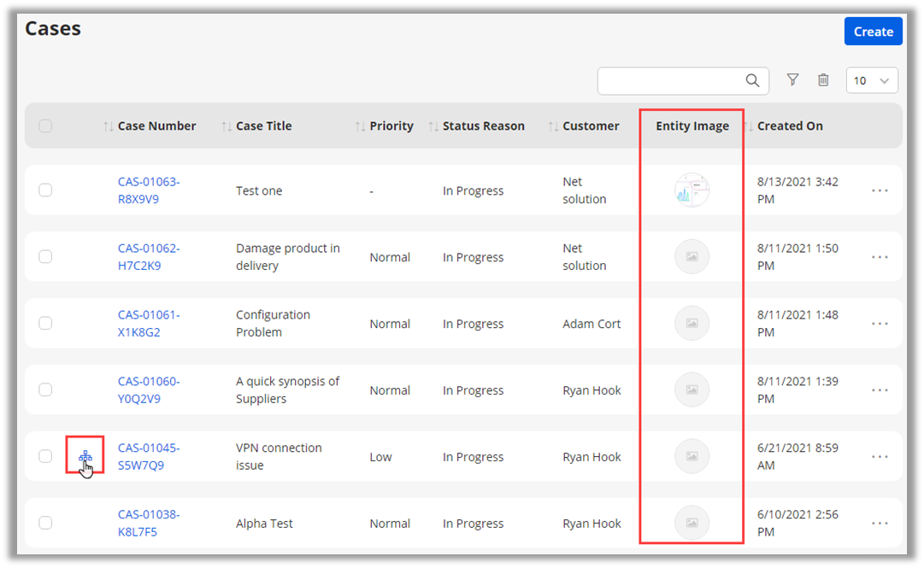924x568 pixels.
Task: Sort by Customer column header
Action: pos(590,126)
